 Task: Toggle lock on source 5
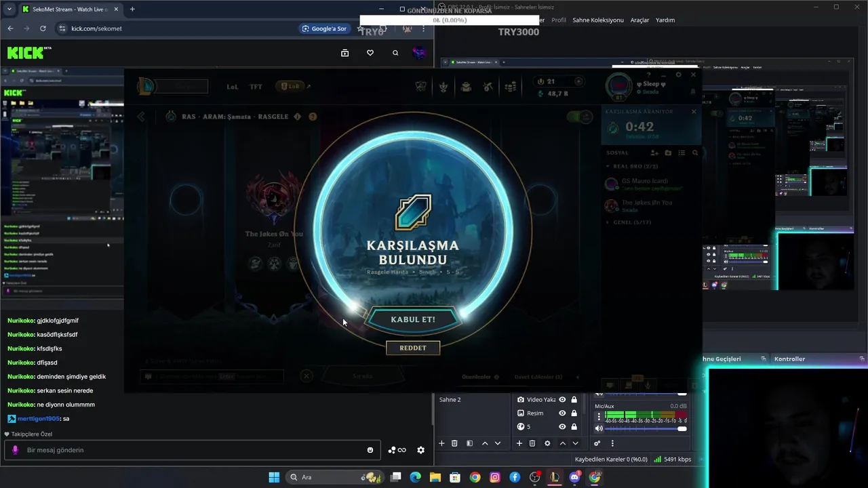pyautogui.click(x=574, y=427)
